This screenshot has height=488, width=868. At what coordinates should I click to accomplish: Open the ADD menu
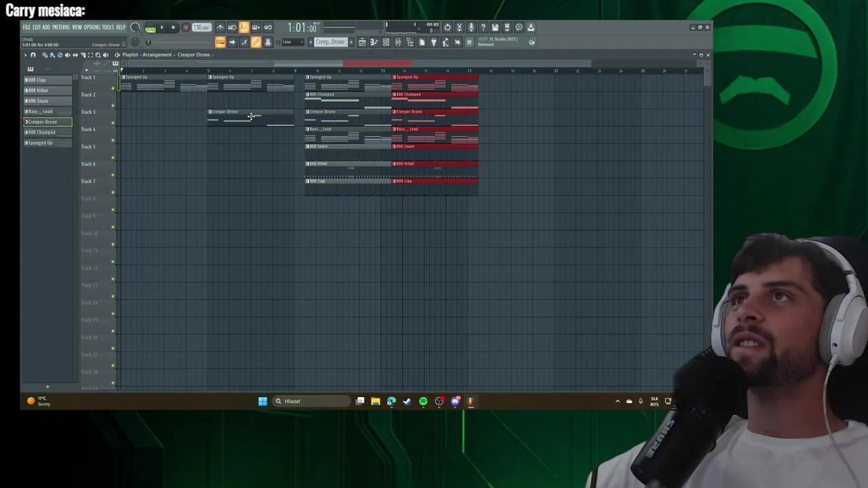[46, 27]
